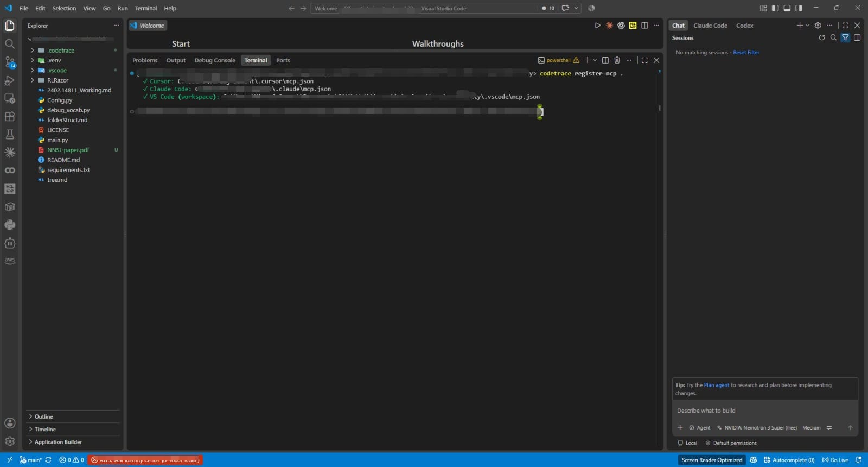Open the Terminal menu
This screenshot has width=868, height=467.
point(146,8)
